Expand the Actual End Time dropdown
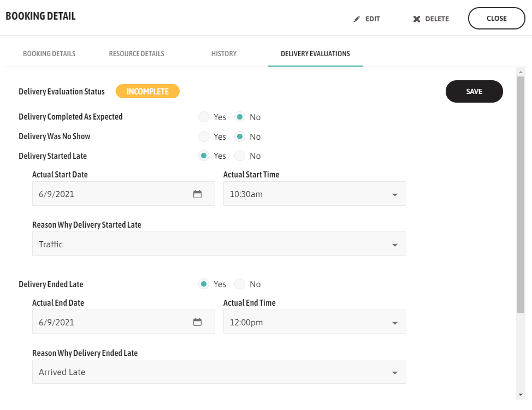The image size is (532, 410). tap(395, 323)
